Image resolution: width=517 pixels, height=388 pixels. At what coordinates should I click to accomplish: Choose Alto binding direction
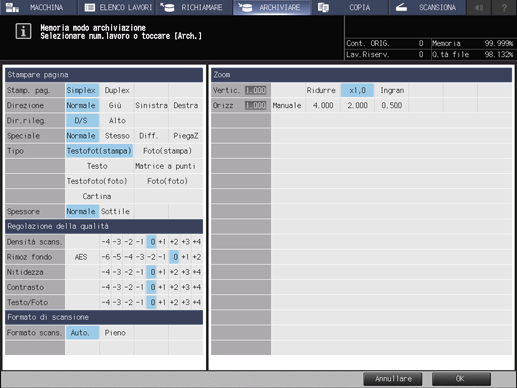[117, 120]
